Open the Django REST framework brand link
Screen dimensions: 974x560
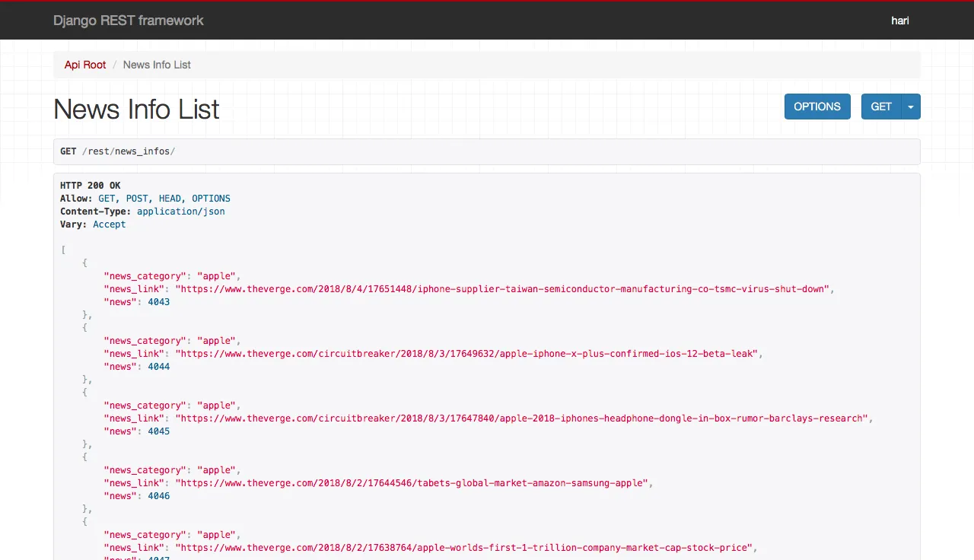(x=129, y=21)
